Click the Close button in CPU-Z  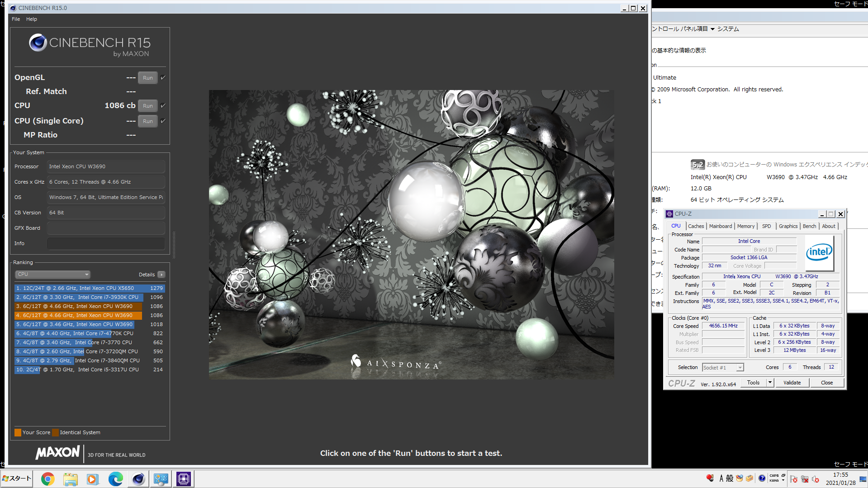[826, 383]
